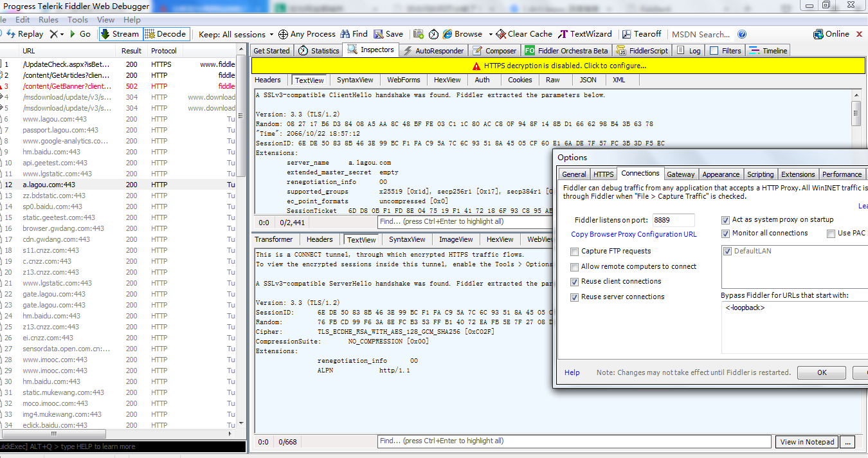Click the Any Process target icon
Screen dimensions: 868x458
point(283,34)
